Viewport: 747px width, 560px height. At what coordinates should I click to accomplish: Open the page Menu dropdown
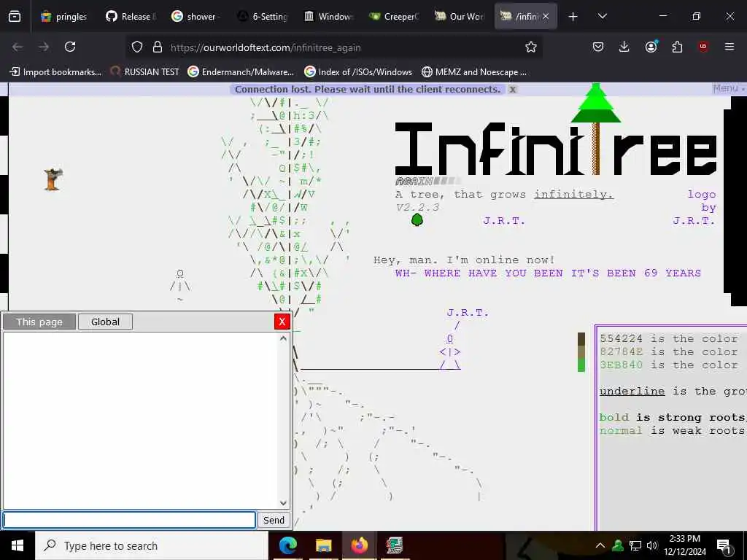coord(728,88)
